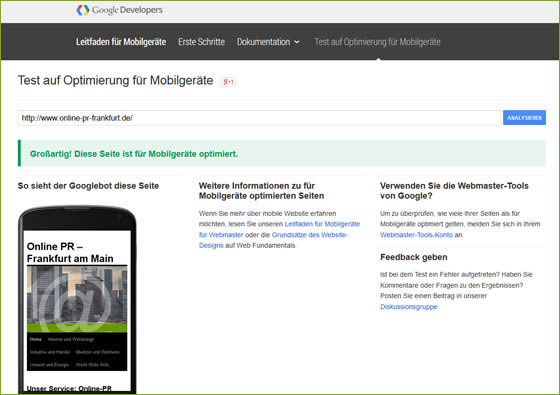
Task: Click Home in the phone preview menu
Action: 36,339
